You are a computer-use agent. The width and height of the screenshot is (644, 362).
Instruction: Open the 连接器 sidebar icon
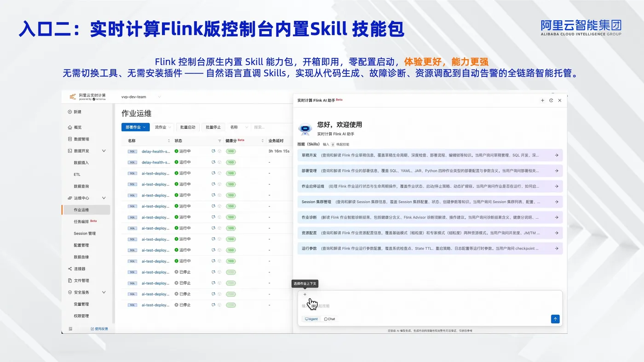click(x=70, y=269)
